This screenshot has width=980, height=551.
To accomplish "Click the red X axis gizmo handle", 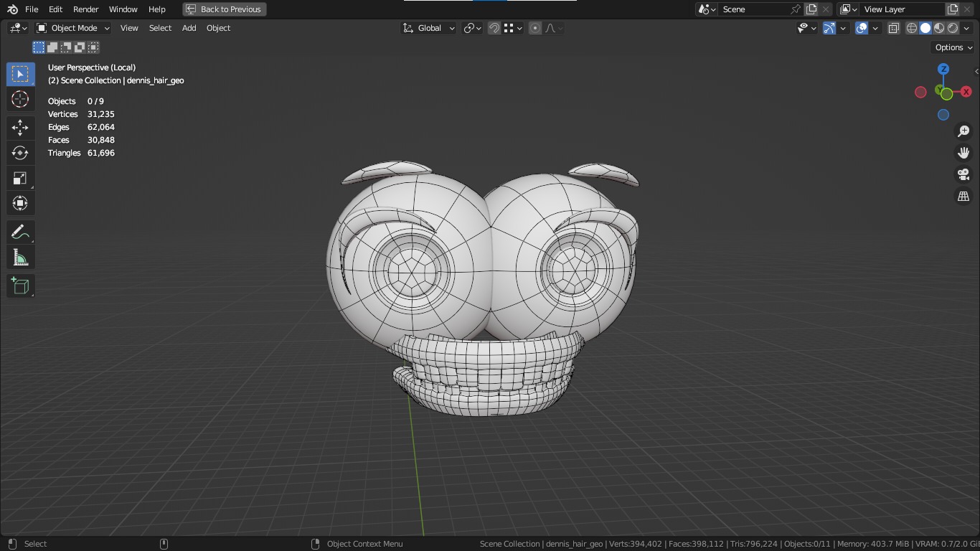I will [966, 92].
